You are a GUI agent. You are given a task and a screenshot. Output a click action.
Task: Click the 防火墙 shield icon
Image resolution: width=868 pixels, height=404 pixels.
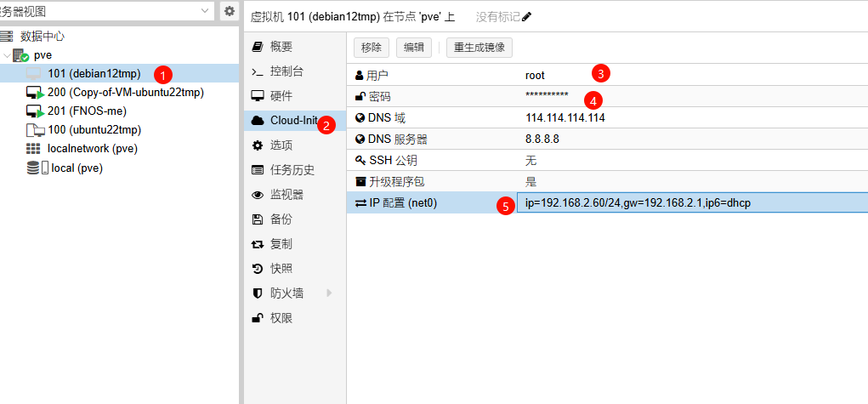coord(258,293)
